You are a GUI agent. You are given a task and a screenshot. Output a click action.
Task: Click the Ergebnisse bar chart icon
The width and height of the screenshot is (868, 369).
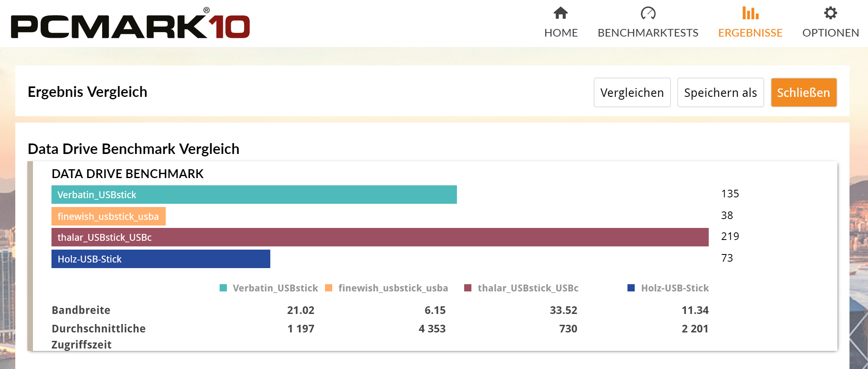(750, 13)
